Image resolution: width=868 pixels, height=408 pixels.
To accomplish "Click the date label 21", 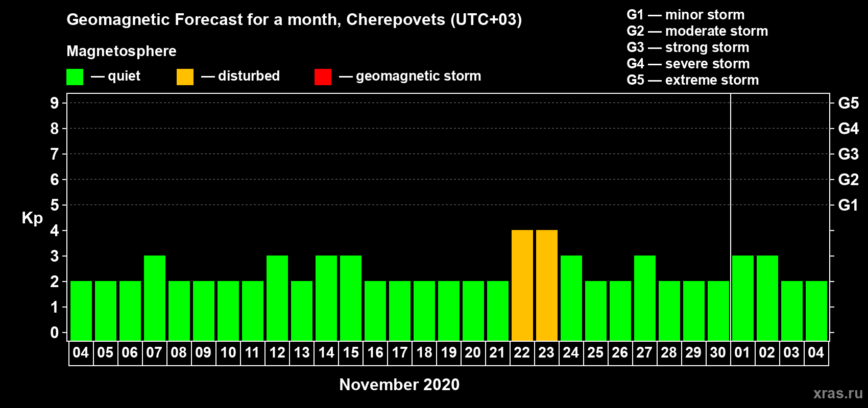I will pyautogui.click(x=497, y=353).
